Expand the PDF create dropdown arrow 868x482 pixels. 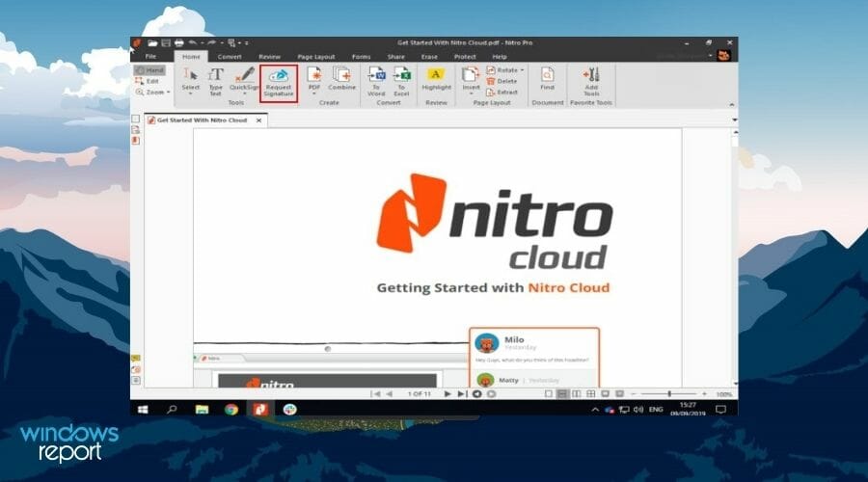pyautogui.click(x=313, y=94)
